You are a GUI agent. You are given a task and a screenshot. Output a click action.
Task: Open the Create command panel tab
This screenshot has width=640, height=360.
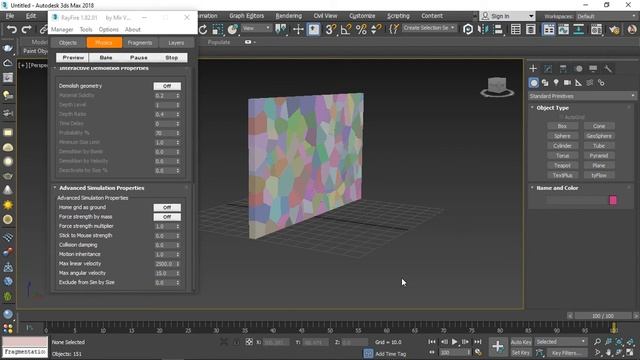533,69
